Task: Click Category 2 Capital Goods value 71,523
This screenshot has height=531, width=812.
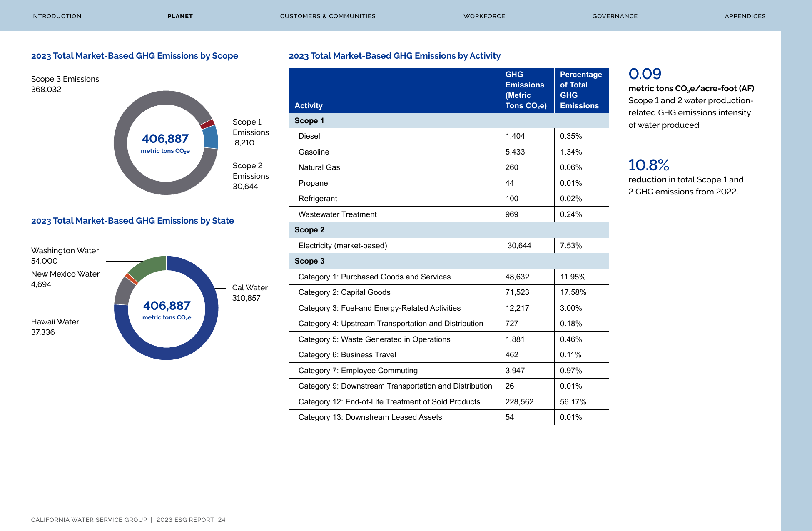Action: click(x=517, y=292)
